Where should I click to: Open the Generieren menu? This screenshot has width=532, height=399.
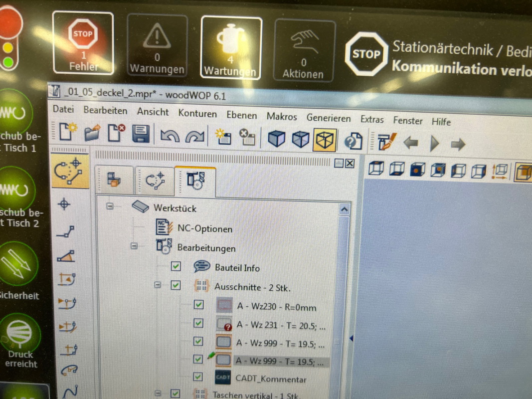point(328,118)
